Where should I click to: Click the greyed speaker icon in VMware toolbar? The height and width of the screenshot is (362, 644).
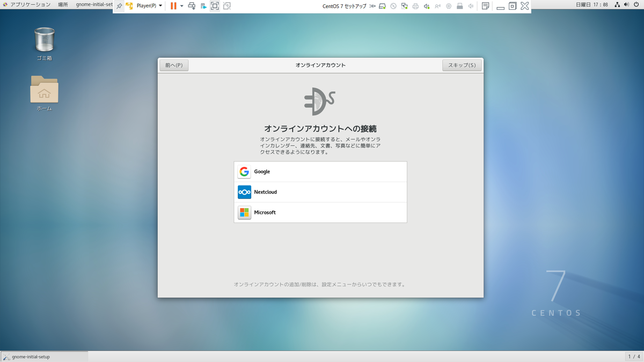(471, 6)
